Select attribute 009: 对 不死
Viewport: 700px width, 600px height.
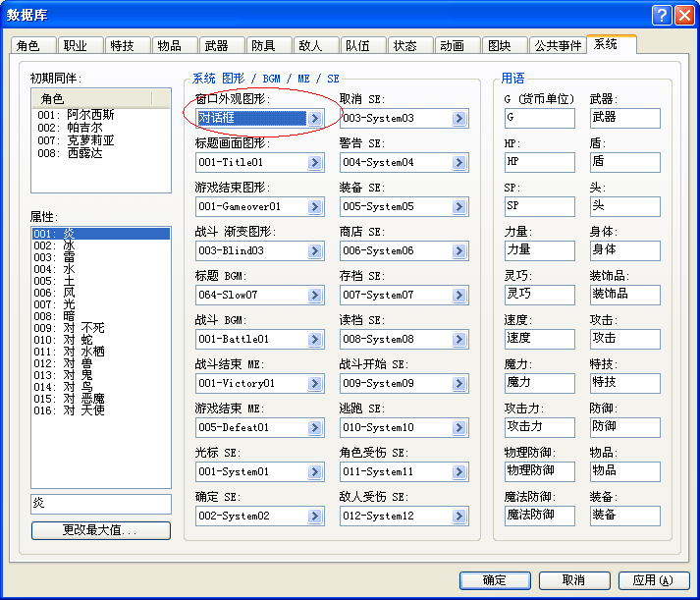click(101, 328)
